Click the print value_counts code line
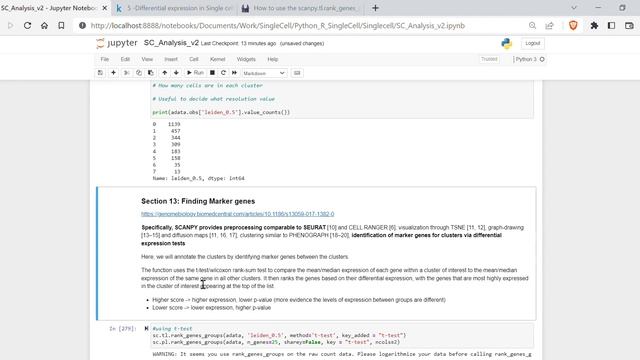The width and height of the screenshot is (640, 360). point(221,112)
